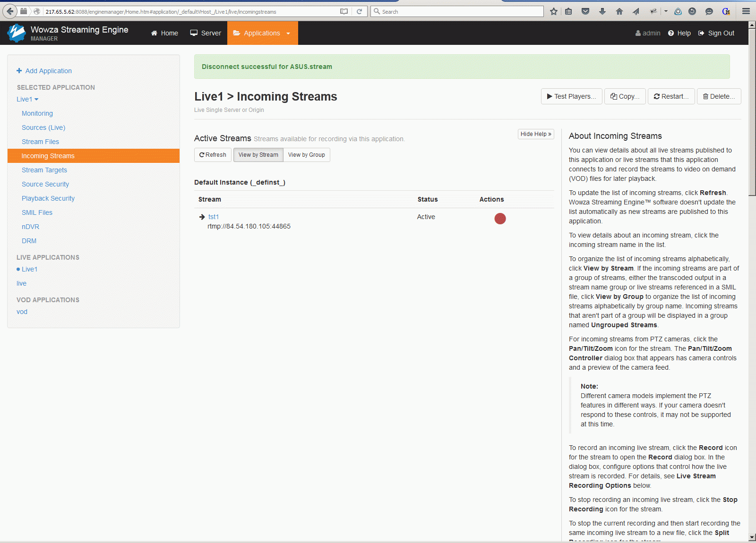
Task: Click the rtmp://84.54.180.105:44865 address text
Action: pyautogui.click(x=249, y=226)
